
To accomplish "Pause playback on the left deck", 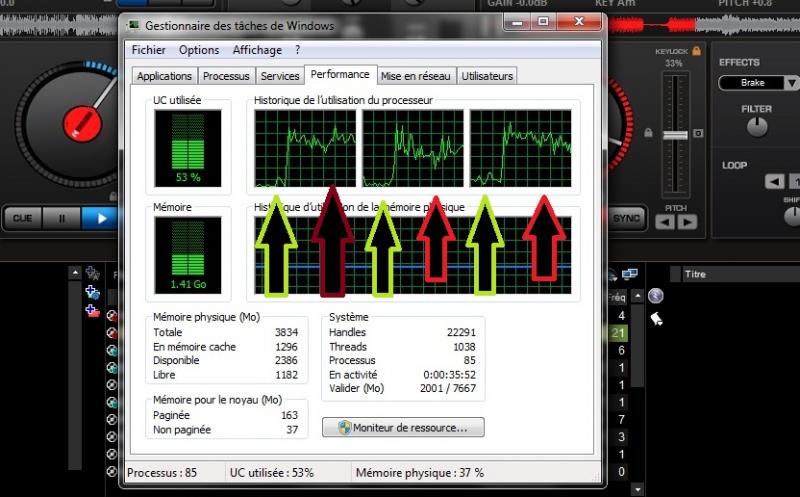I will coord(61,218).
